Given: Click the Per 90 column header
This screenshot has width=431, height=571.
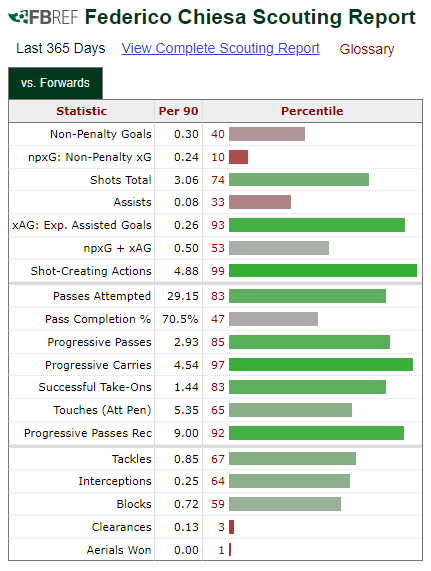Looking at the screenshot, I should tap(178, 111).
